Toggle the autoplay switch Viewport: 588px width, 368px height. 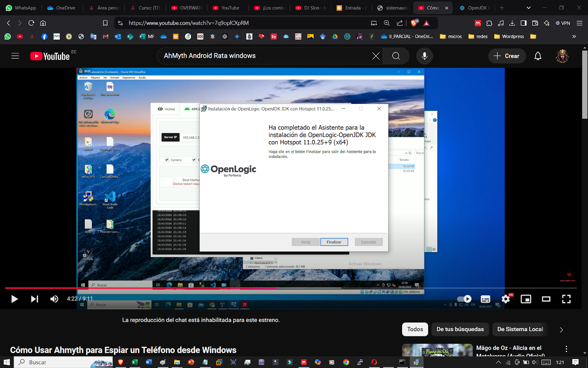coord(464,299)
